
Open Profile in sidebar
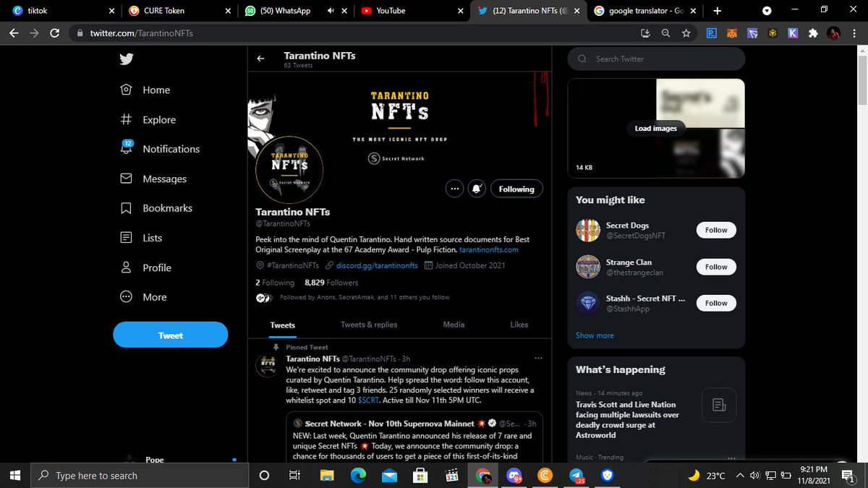tap(145, 267)
